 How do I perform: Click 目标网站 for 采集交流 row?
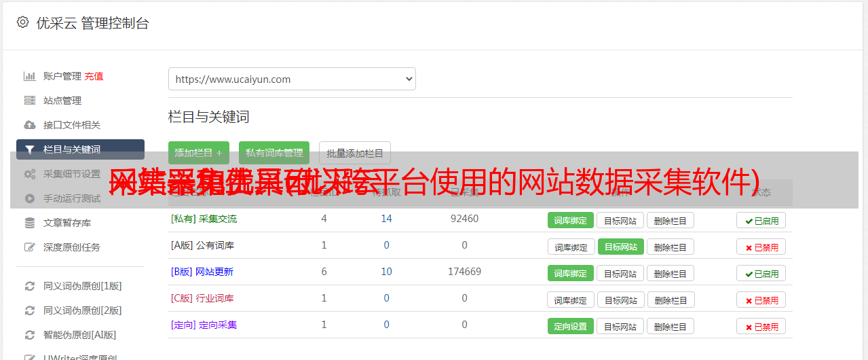[x=620, y=220]
